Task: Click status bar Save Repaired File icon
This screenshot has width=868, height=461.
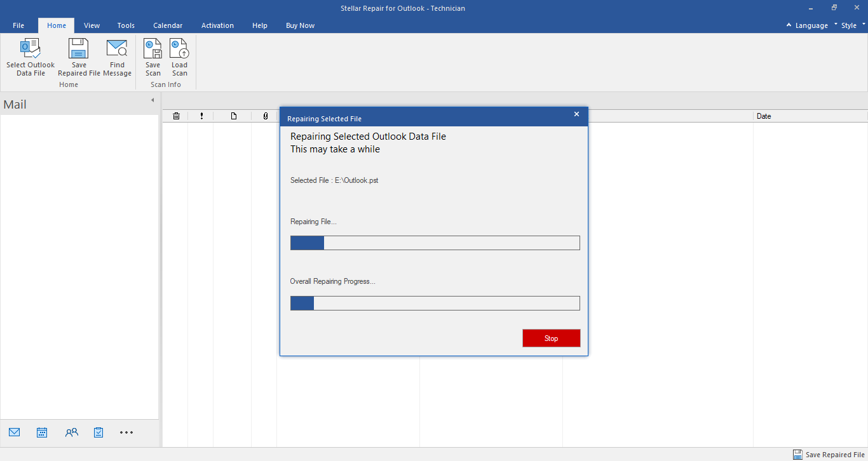Action: click(x=797, y=455)
